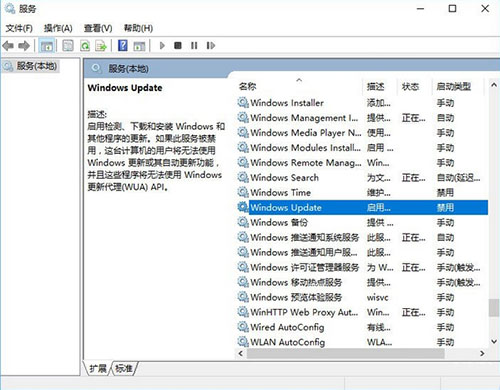This screenshot has width=500, height=390.
Task: Click the Refresh toolbar icon
Action: pos(85,45)
